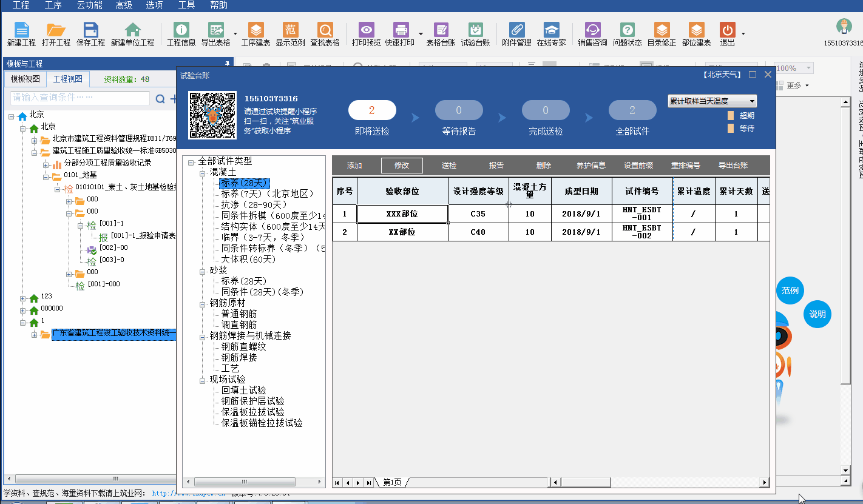Click the 保存工程 save icon
The image size is (863, 504).
[91, 30]
